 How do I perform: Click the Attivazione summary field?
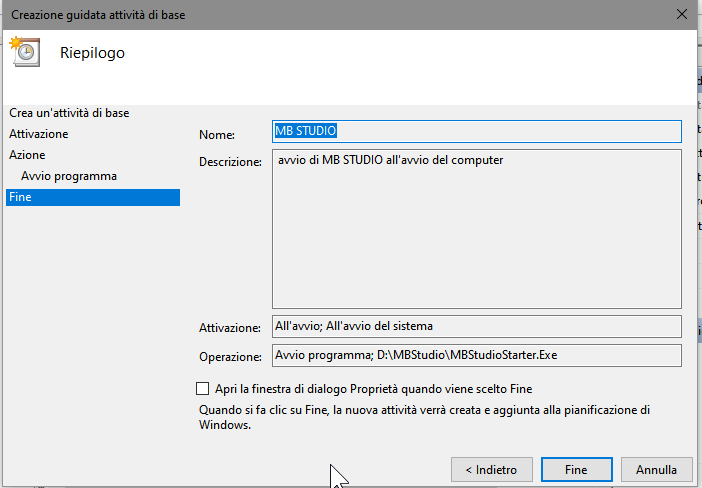477,326
